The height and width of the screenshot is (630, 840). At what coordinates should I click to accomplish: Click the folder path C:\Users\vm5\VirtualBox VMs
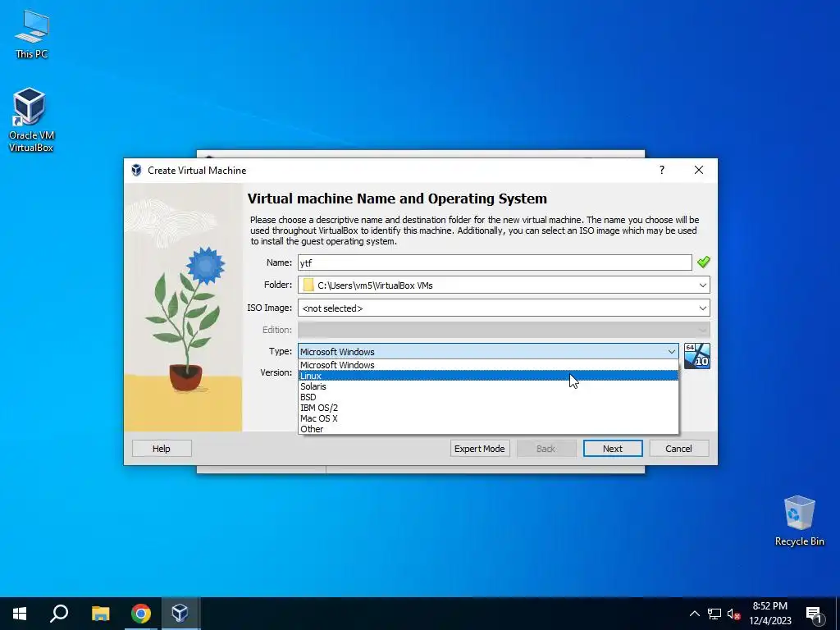375,285
